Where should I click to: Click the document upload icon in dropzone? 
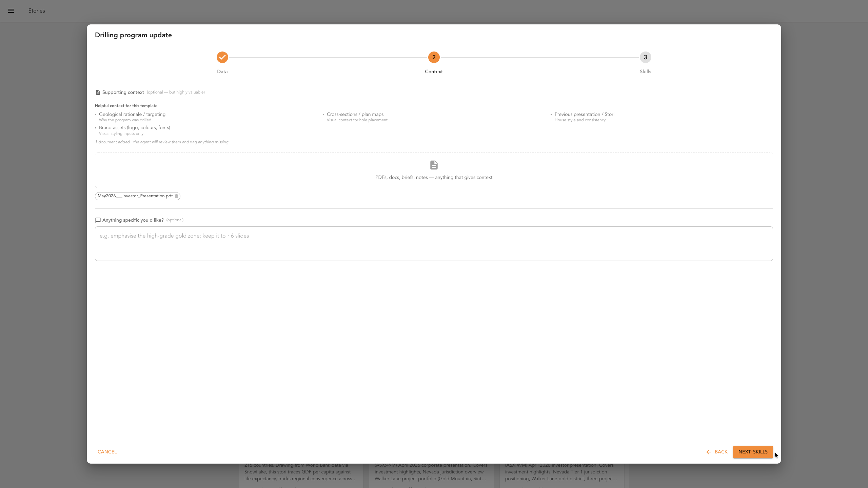tap(434, 165)
